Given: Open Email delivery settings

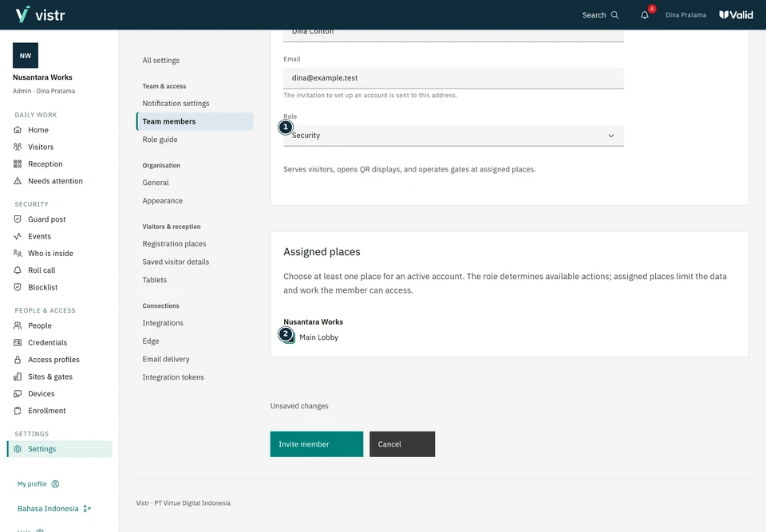Looking at the screenshot, I should coord(166,359).
